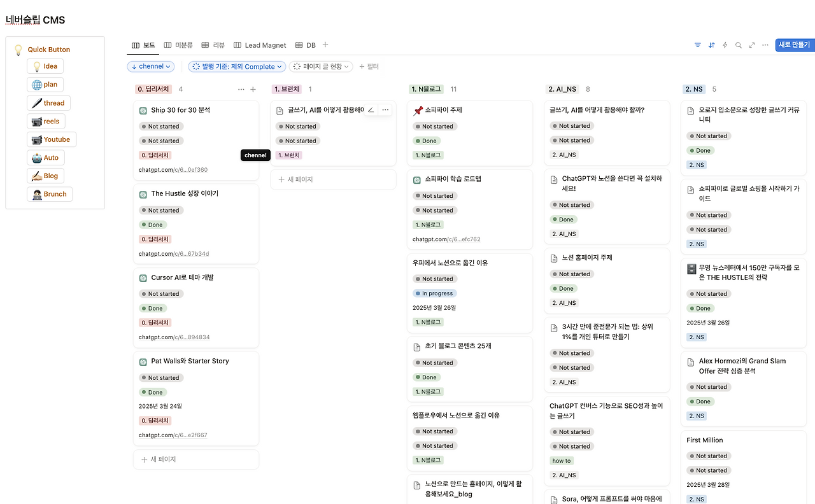The image size is (815, 504).
Task: Open the chennel sort dropdown
Action: 150,66
